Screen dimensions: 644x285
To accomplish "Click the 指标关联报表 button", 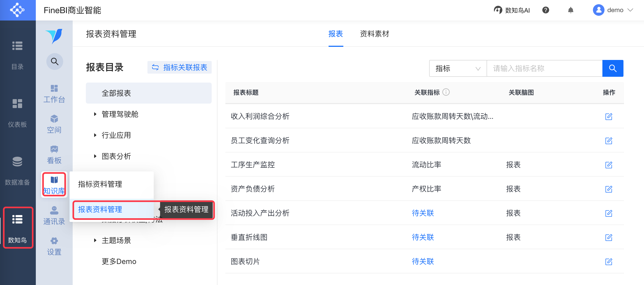I will tap(180, 68).
